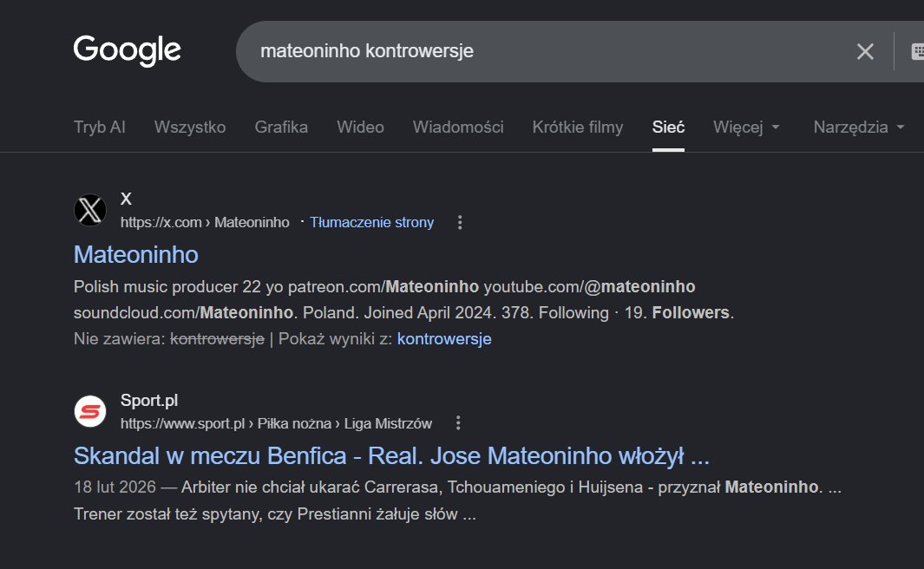Open the three-dot menu for the X result

[x=460, y=223]
